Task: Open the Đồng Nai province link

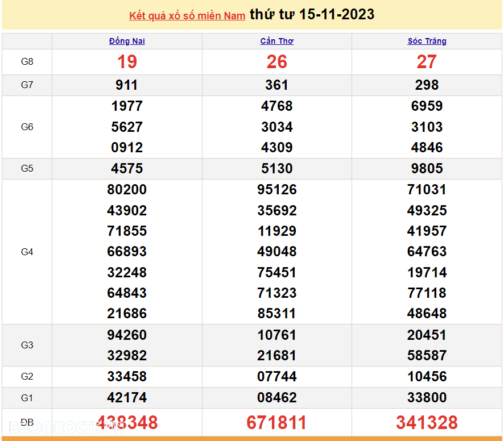Action: (127, 41)
